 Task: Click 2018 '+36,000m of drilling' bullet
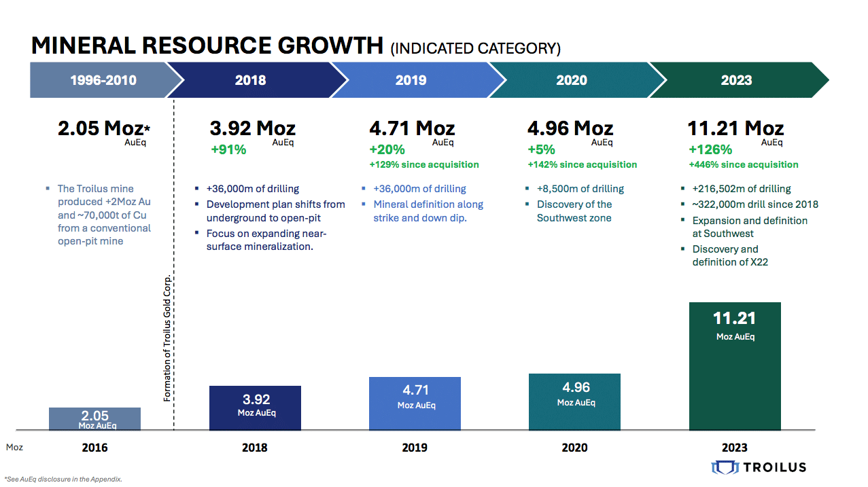[247, 189]
